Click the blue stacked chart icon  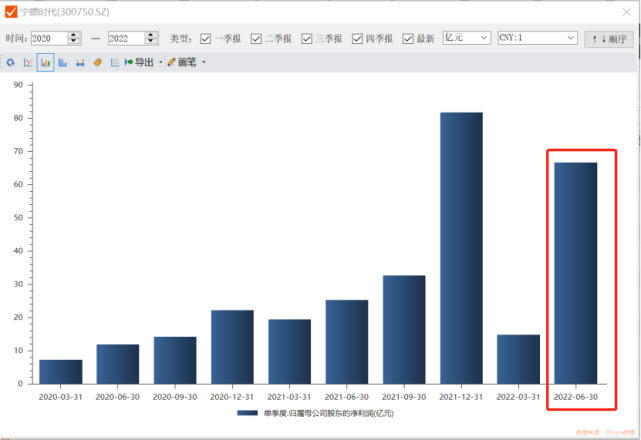(x=62, y=62)
